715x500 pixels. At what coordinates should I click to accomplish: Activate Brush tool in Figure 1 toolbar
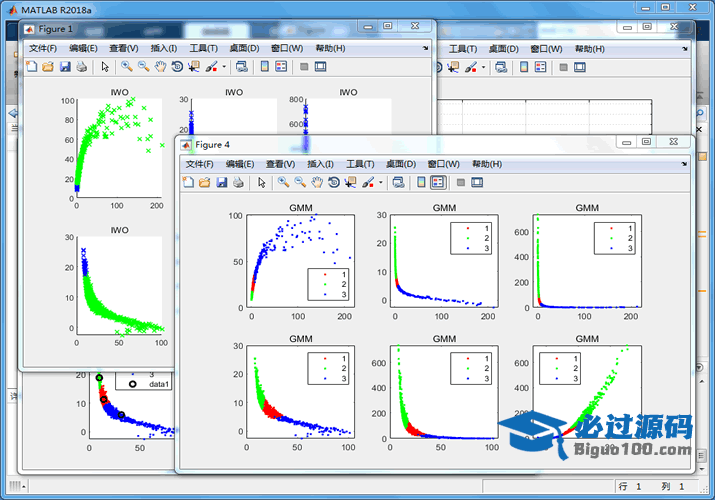click(211, 67)
